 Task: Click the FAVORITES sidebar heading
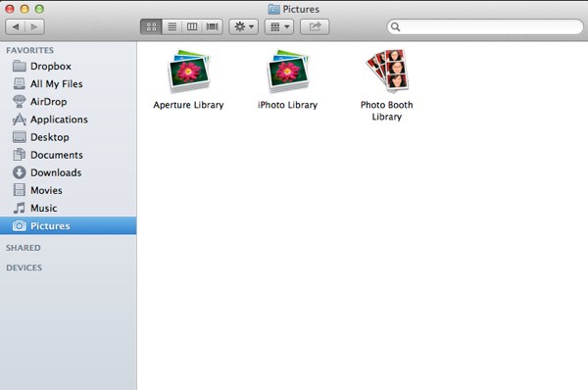(30, 50)
